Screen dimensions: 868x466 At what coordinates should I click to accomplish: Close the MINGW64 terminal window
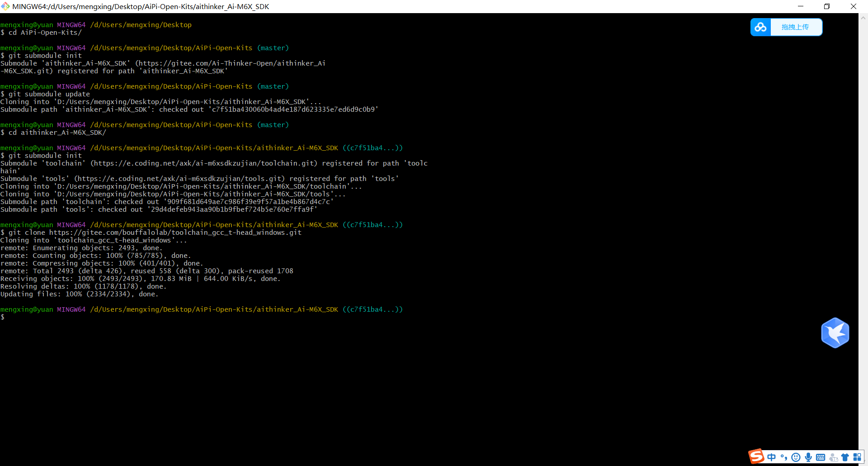pos(854,6)
